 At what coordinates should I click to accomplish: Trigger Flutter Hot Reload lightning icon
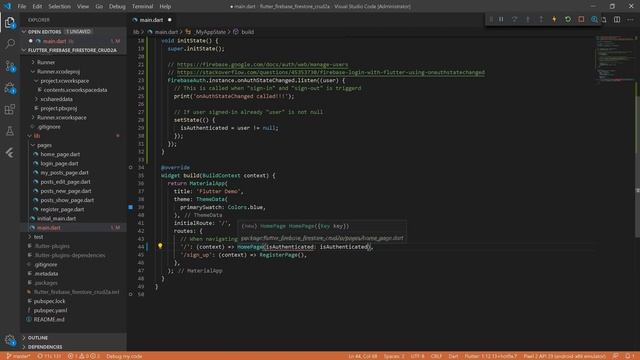tap(554, 19)
